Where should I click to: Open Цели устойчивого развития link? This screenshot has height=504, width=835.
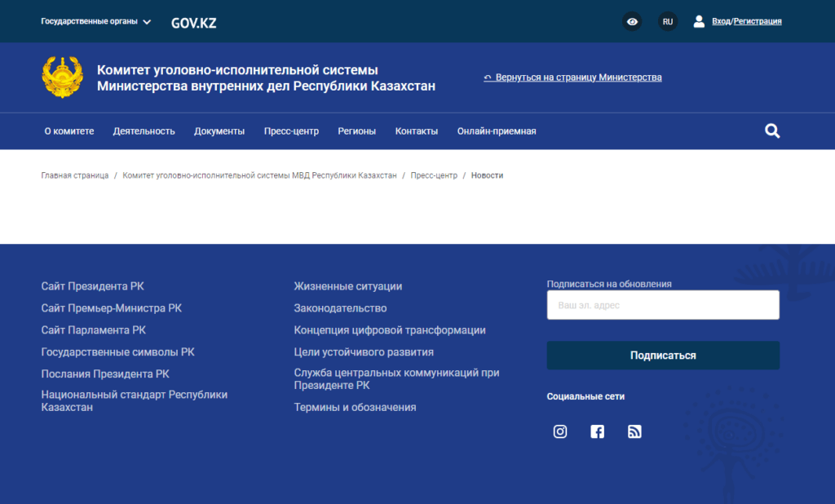click(364, 351)
